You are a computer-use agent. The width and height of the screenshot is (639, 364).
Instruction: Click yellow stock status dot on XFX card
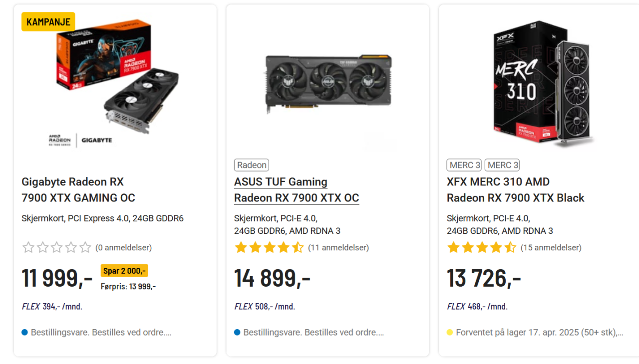[450, 332]
